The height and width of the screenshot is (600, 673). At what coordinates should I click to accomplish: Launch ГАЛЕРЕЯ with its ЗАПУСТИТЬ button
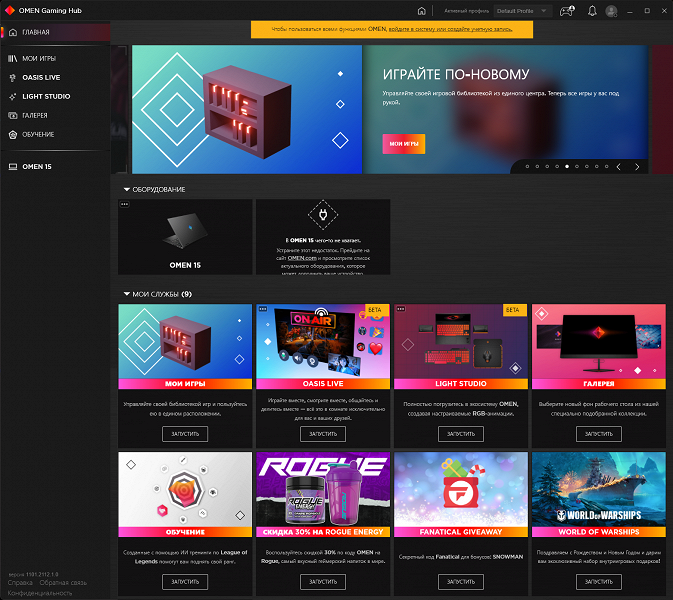599,434
